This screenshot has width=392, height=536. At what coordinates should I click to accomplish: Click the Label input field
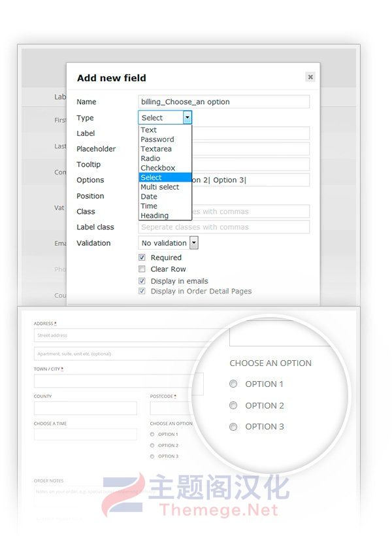click(250, 133)
